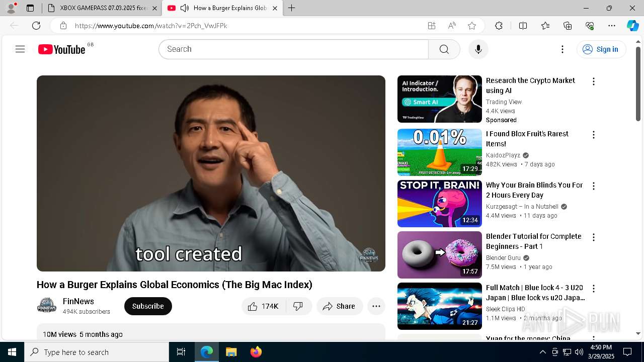Image resolution: width=644 pixels, height=362 pixels.
Task: Open the volume control in system tray
Action: click(x=579, y=352)
